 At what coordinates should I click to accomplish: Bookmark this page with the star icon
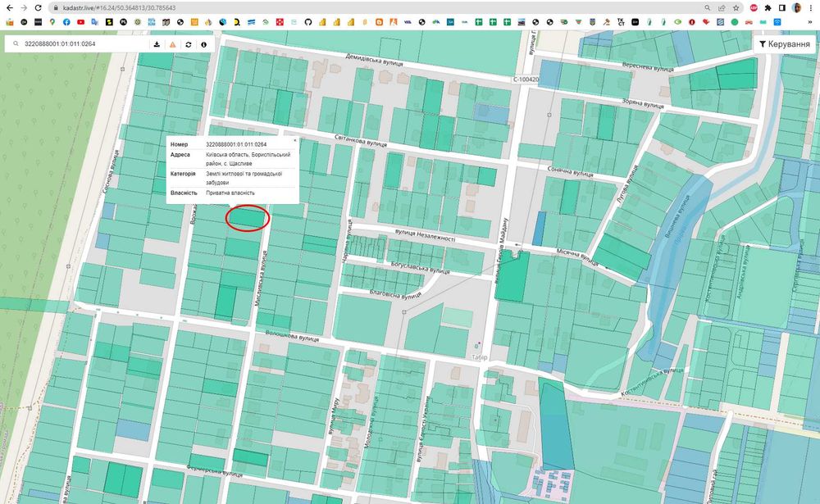tap(737, 7)
